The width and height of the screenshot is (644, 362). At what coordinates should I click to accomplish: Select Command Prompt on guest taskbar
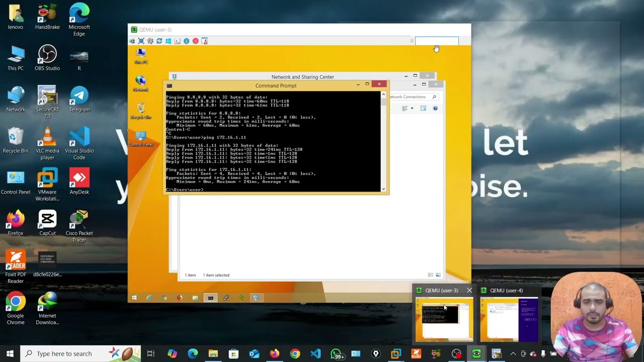(x=210, y=298)
